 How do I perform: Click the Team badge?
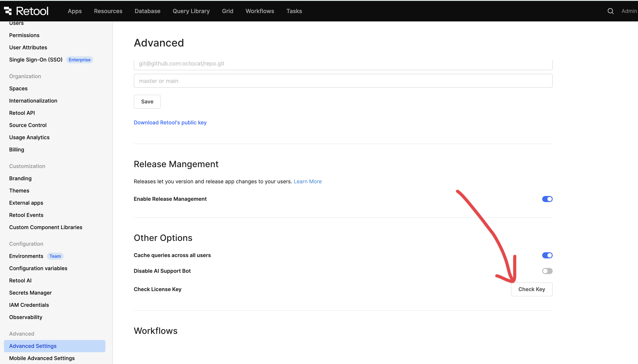(55, 256)
